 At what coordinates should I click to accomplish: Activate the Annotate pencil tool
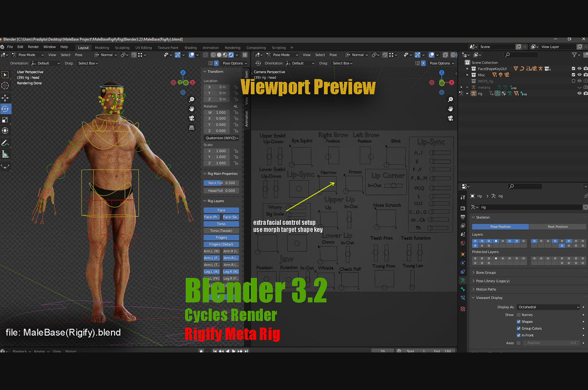point(5,143)
